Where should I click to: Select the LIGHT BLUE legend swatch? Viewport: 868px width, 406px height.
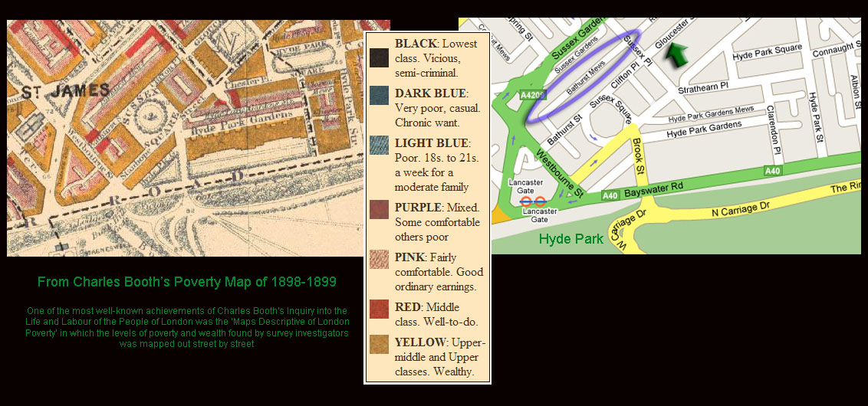(x=380, y=144)
